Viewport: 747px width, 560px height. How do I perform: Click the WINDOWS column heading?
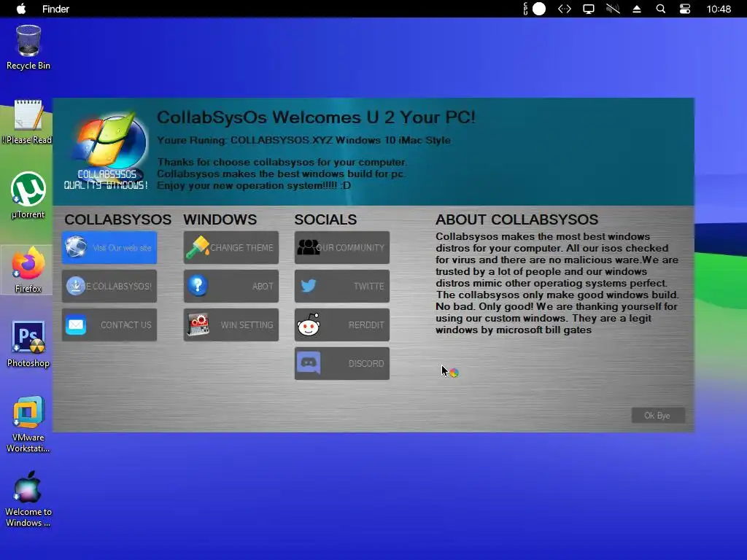click(x=220, y=219)
